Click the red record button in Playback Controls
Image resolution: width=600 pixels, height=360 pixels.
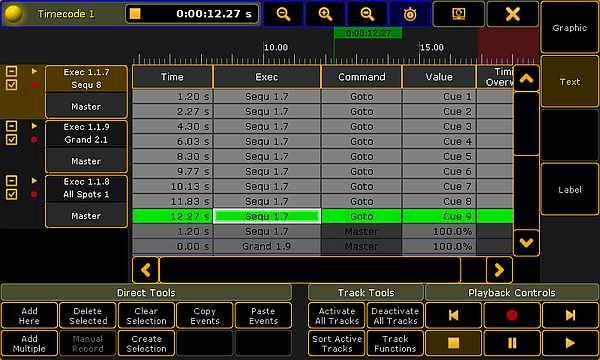pos(512,315)
